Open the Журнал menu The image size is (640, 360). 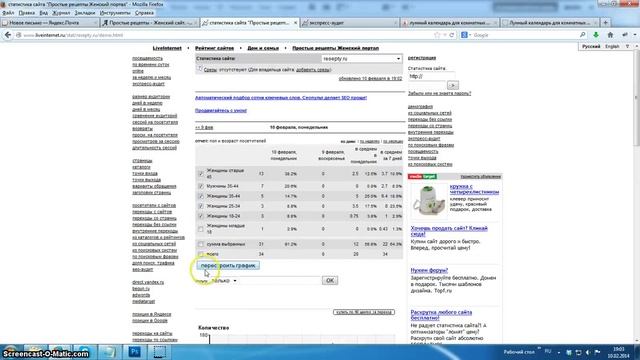[61, 13]
